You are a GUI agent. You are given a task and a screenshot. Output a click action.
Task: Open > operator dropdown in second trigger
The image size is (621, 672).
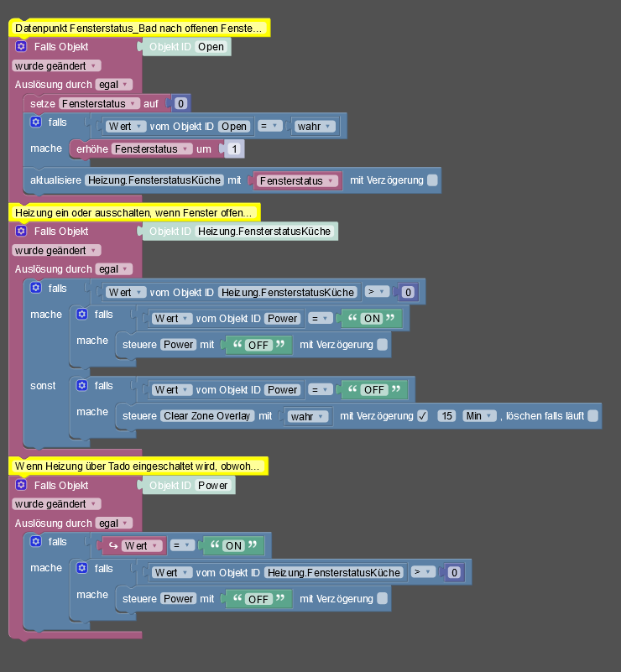tap(377, 292)
